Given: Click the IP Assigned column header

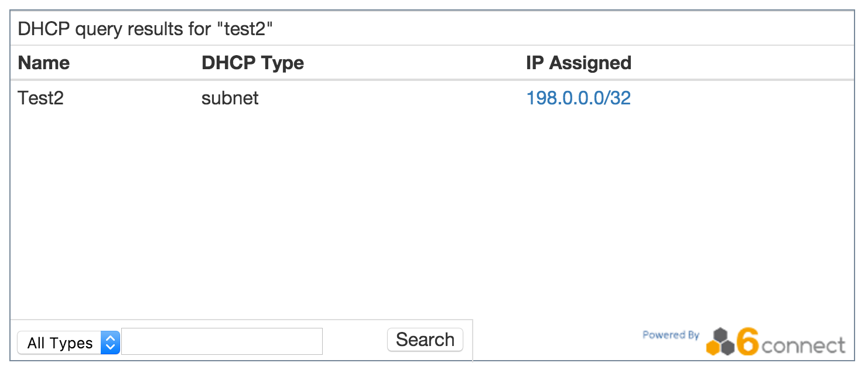Looking at the screenshot, I should pos(578,63).
